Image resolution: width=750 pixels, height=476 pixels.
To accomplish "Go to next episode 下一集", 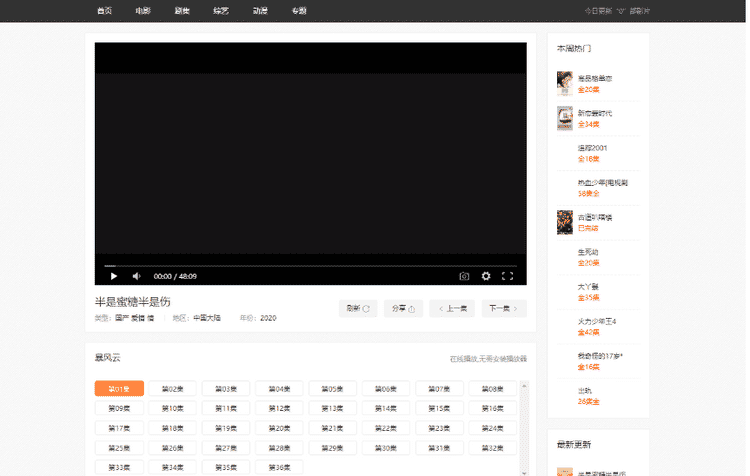I will [x=503, y=308].
